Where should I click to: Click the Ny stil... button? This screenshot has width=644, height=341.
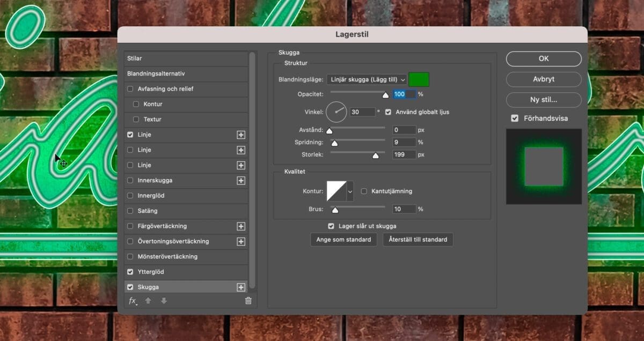pyautogui.click(x=544, y=100)
